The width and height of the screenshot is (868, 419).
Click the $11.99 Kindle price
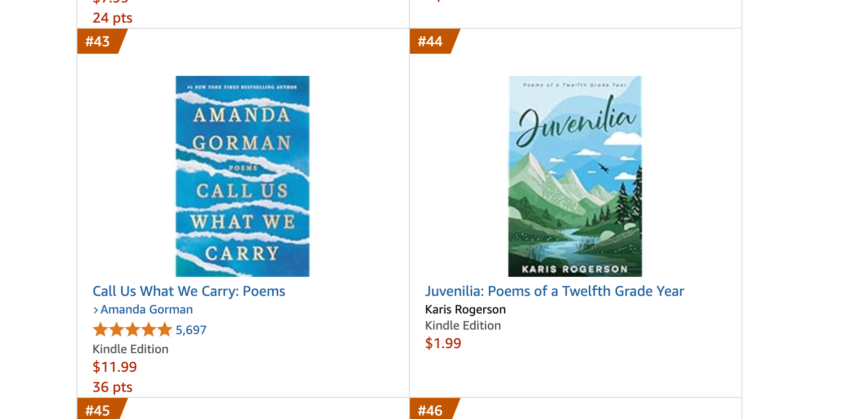click(x=115, y=367)
